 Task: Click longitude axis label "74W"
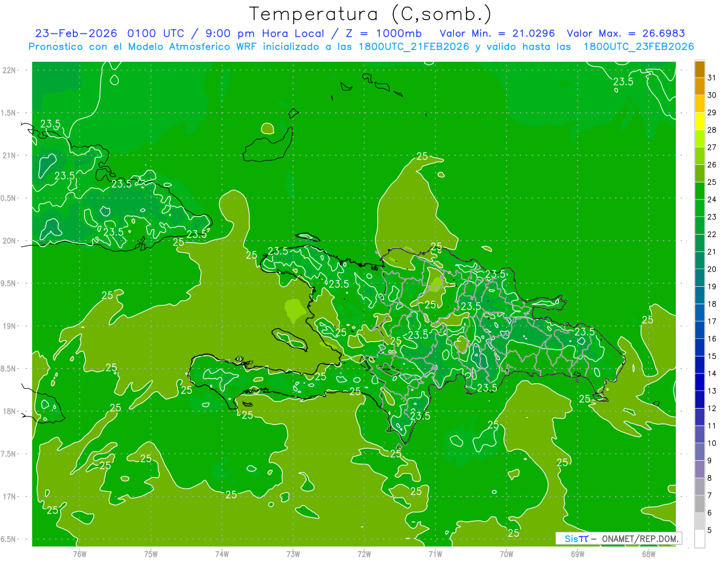(x=222, y=554)
